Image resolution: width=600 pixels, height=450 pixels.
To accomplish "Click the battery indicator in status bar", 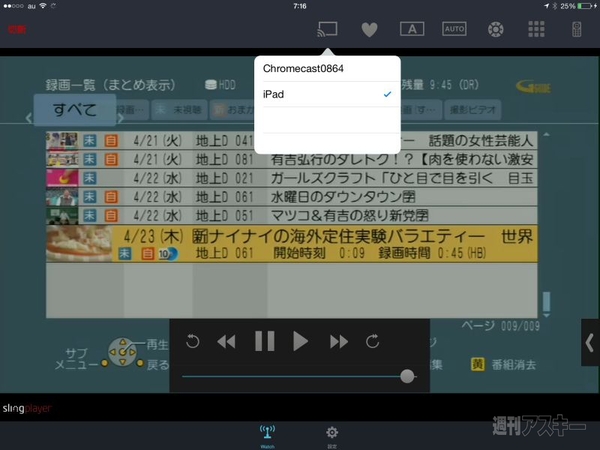I will 587,6.
